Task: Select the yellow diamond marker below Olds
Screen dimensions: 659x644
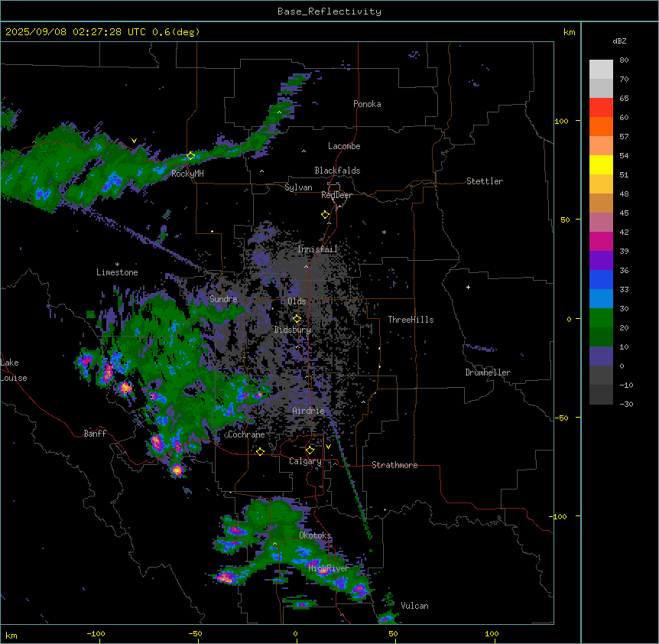Action: (297, 319)
